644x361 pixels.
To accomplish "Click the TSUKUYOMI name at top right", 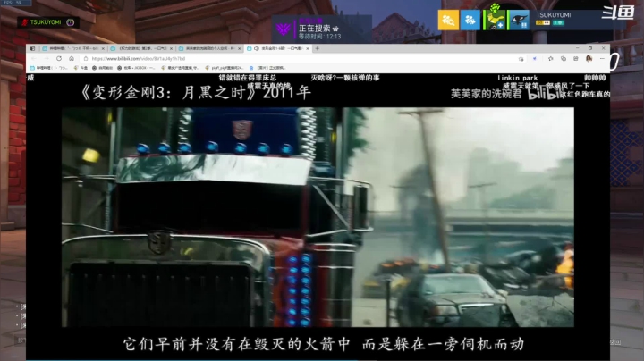I will click(554, 15).
